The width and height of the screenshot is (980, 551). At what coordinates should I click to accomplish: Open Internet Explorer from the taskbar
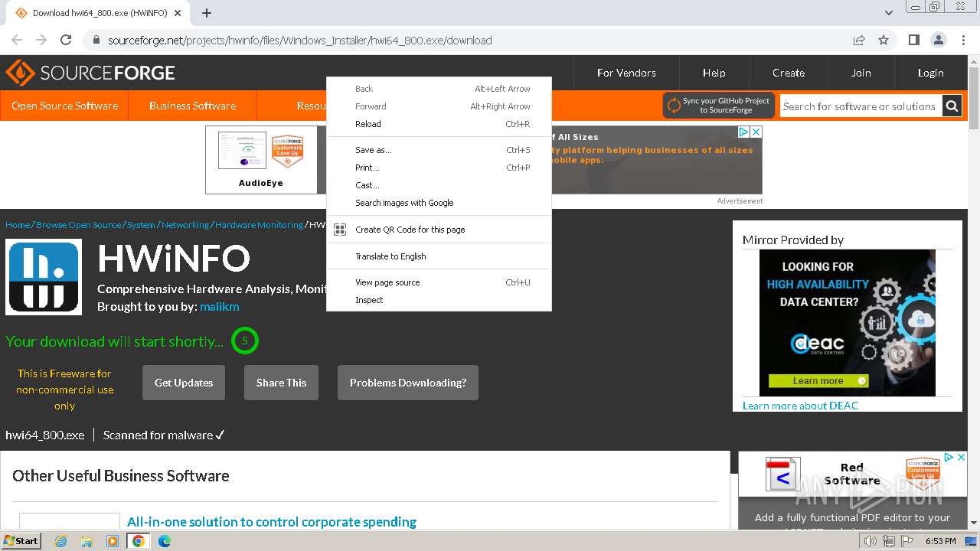(60, 541)
